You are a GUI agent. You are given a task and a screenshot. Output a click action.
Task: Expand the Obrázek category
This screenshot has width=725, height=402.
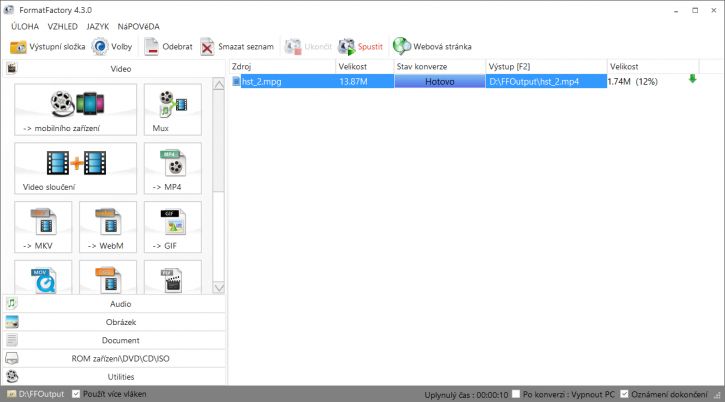coord(115,322)
